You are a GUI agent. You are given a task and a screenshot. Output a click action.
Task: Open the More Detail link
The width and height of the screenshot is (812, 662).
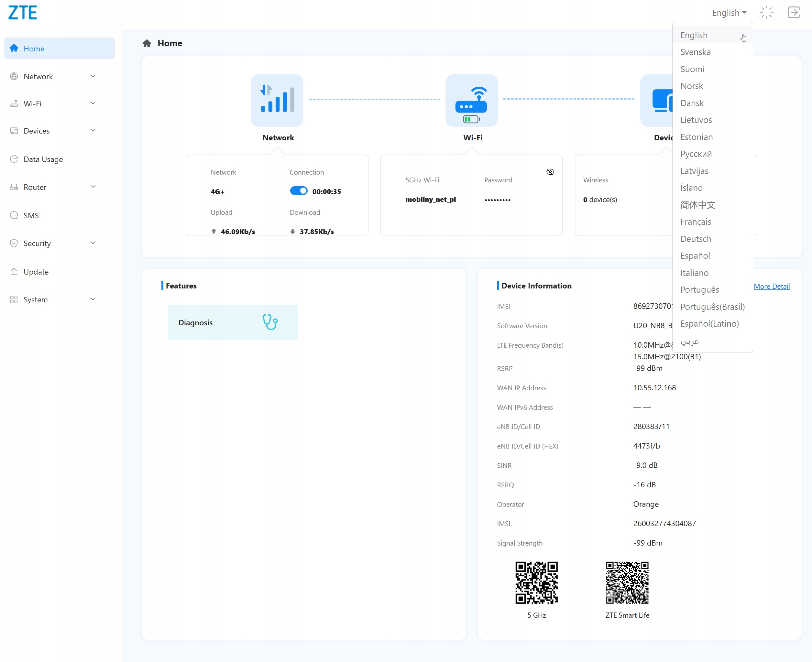(771, 287)
